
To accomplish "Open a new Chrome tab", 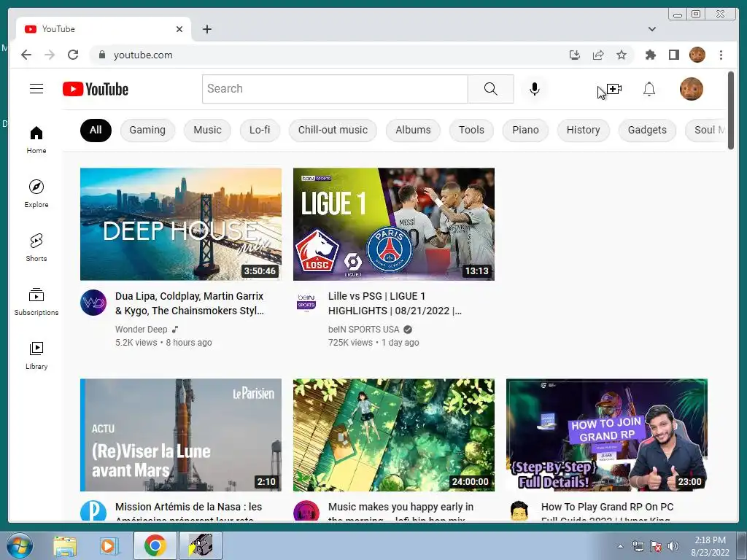I will 206,29.
